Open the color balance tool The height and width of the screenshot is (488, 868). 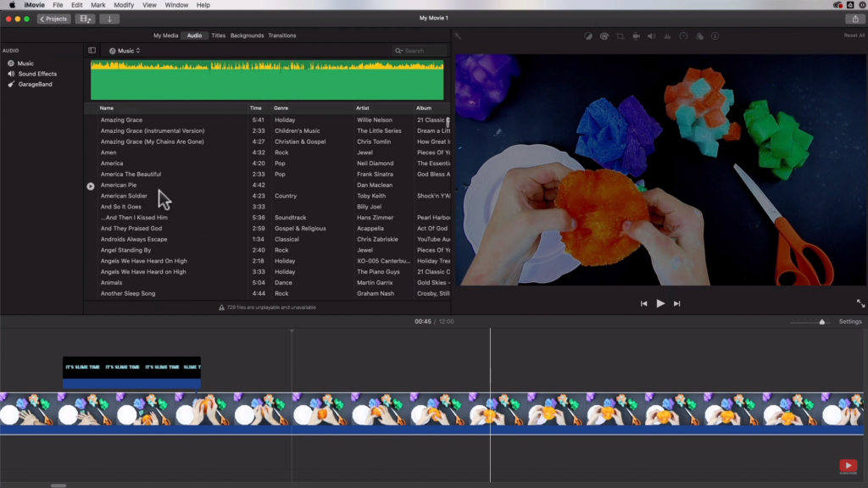pyautogui.click(x=588, y=36)
